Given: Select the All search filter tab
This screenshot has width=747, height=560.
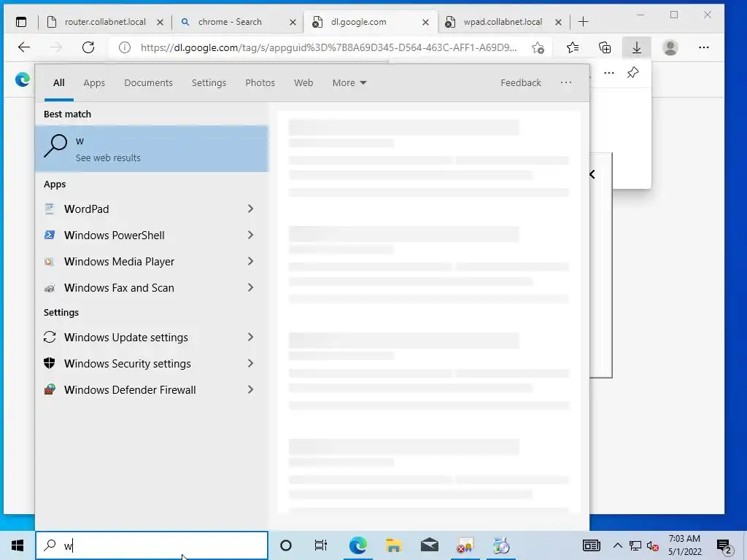Looking at the screenshot, I should click(58, 83).
